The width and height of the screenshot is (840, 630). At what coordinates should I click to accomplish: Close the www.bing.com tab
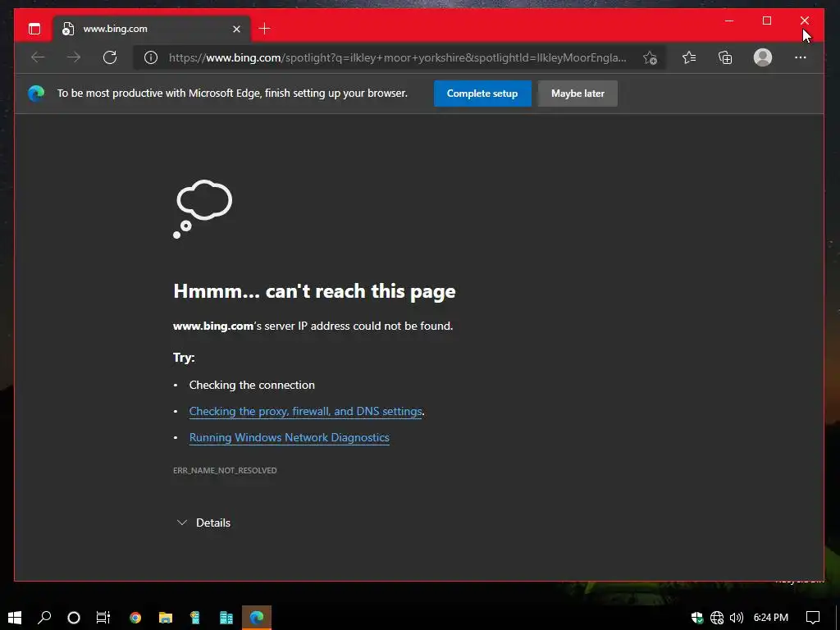coord(236,29)
